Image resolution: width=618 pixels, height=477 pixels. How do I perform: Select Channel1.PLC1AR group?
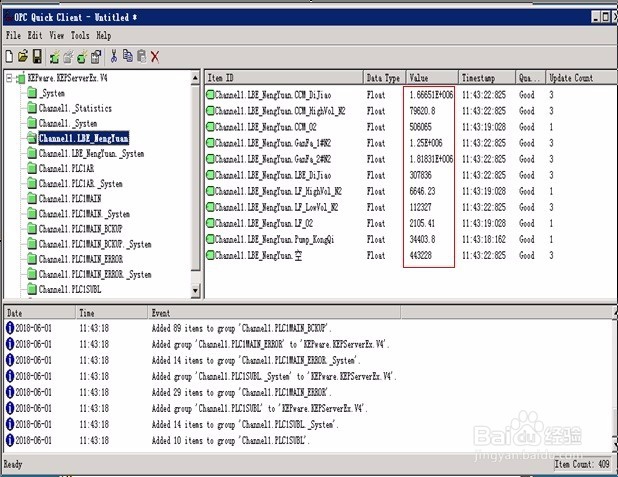[x=66, y=169]
